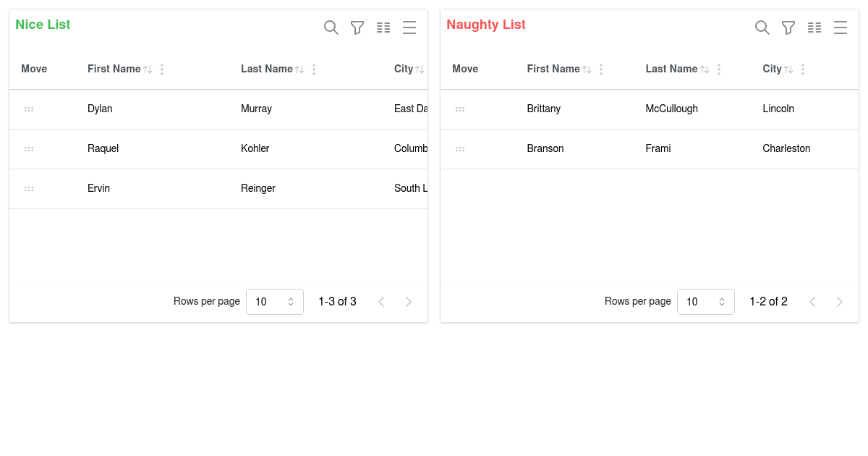Open First Name column options in Nice List
The height and width of the screenshot is (456, 868).
click(162, 69)
